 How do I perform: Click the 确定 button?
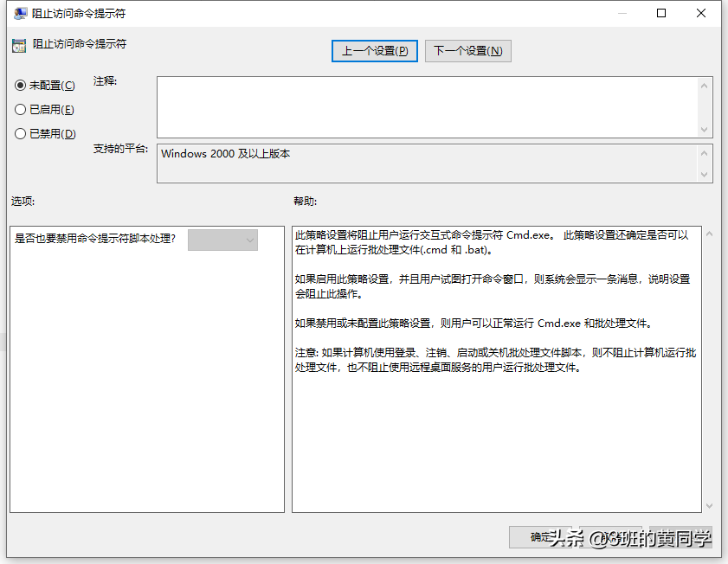[540, 537]
